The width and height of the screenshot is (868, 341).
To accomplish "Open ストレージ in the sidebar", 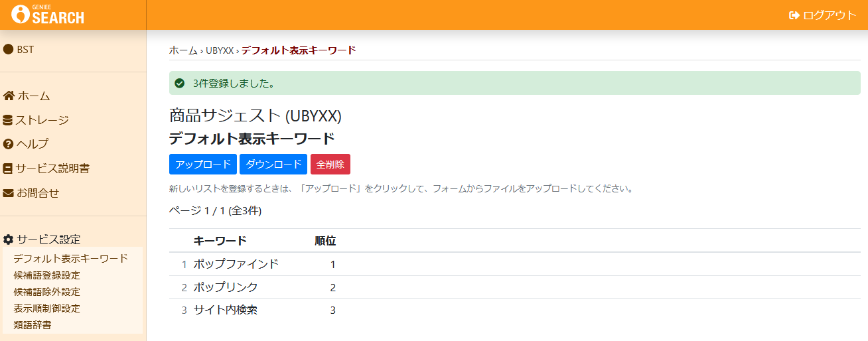I will [x=42, y=120].
